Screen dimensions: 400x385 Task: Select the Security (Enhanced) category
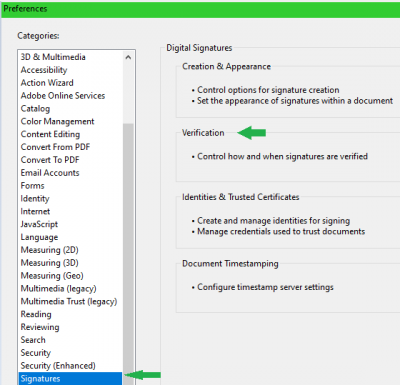pos(58,366)
